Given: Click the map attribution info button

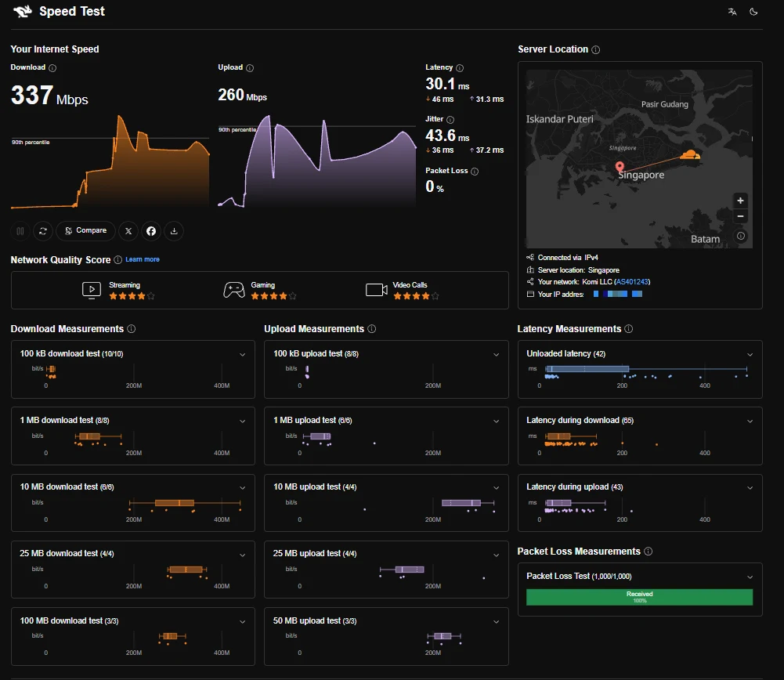Looking at the screenshot, I should [741, 236].
